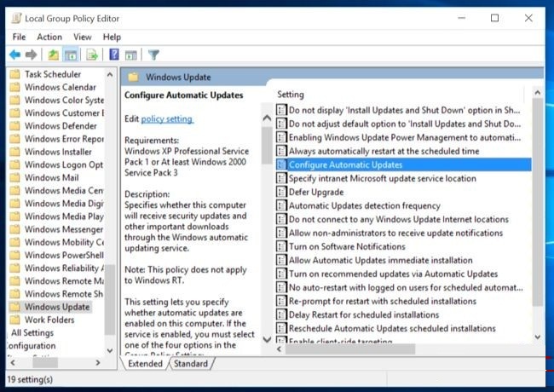Click the Filter funnel toolbar icon
The height and width of the screenshot is (392, 554).
[x=153, y=55]
